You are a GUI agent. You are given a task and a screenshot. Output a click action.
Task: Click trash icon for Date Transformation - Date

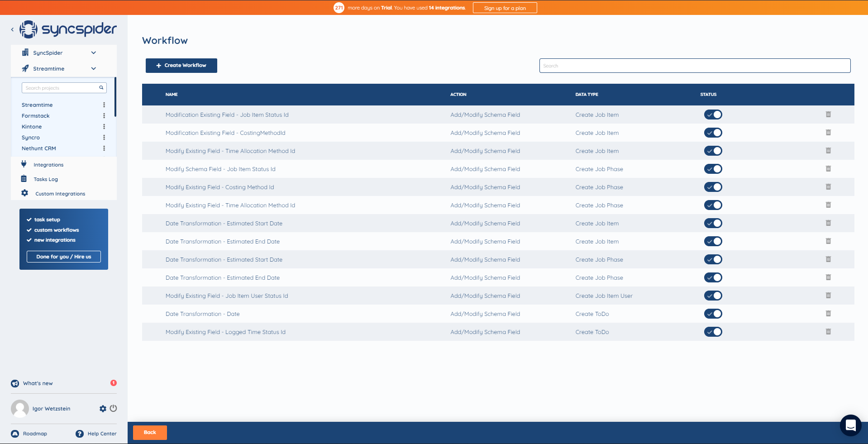[828, 314]
